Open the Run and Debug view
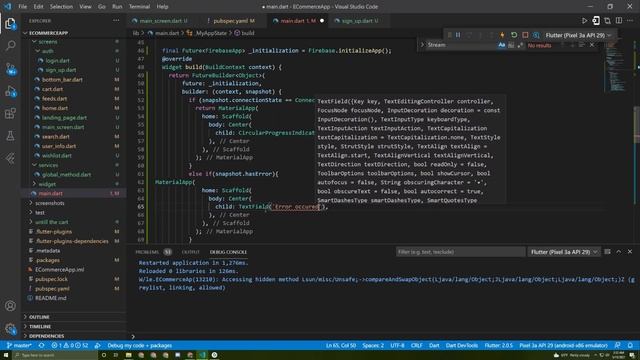Viewport: 640px width, 360px height. pos(10,91)
